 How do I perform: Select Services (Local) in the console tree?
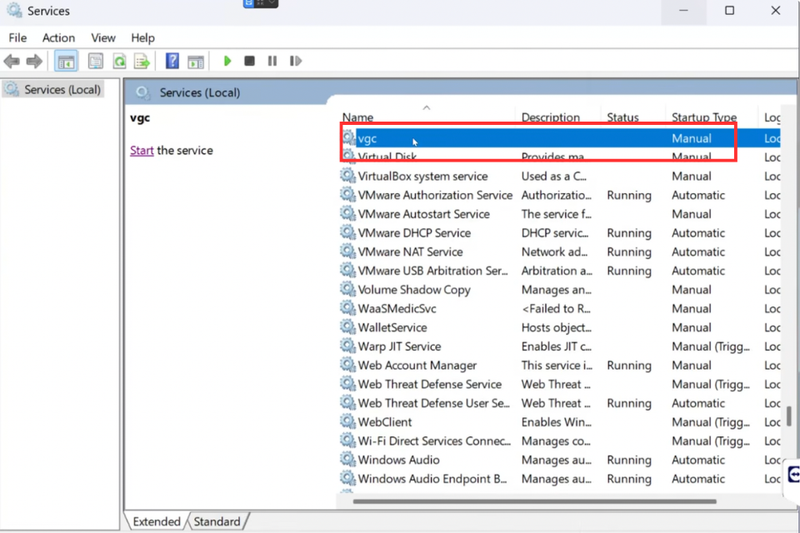point(55,90)
